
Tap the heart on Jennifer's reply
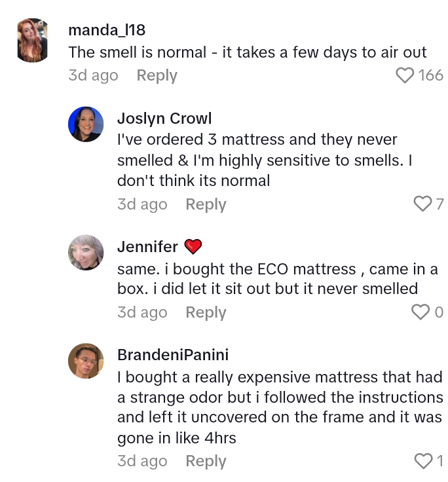(420, 312)
